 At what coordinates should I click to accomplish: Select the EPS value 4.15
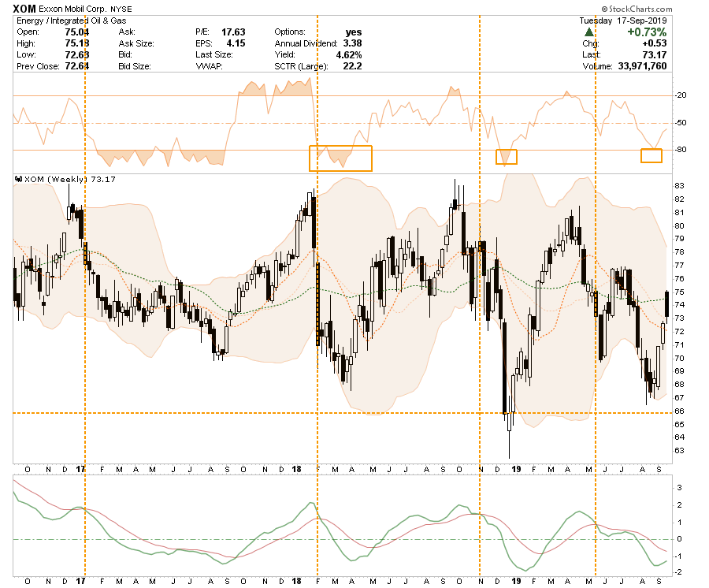pos(236,43)
